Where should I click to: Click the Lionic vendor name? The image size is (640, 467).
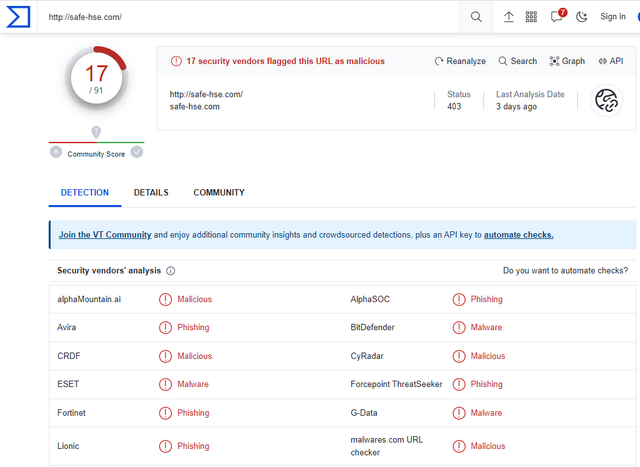click(x=68, y=446)
